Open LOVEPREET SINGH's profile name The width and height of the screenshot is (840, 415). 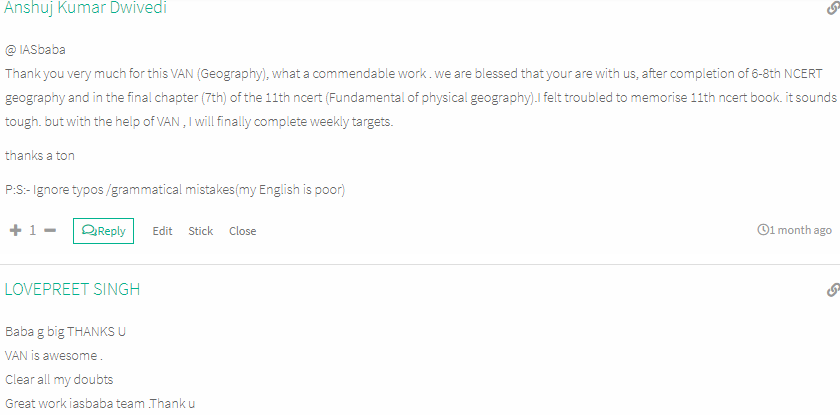click(x=72, y=289)
